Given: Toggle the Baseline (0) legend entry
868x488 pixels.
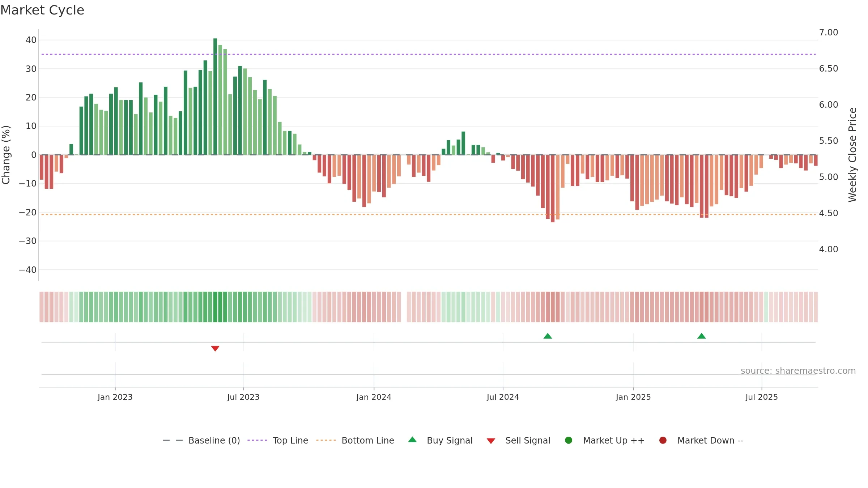Looking at the screenshot, I should click(x=201, y=440).
